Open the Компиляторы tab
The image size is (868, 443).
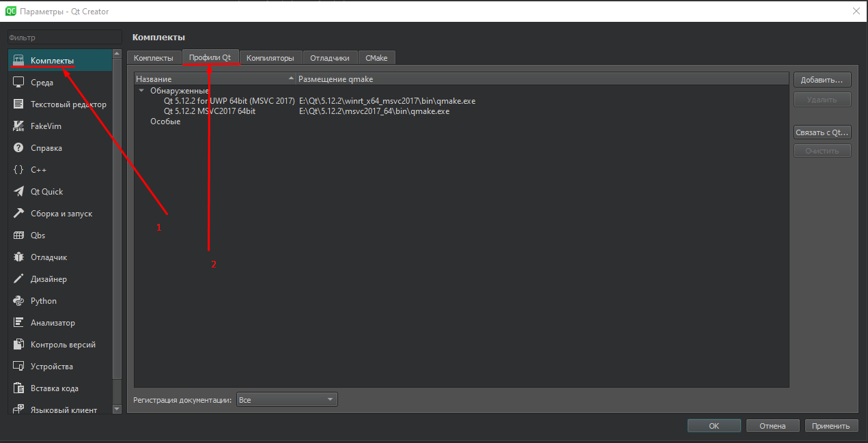tap(270, 58)
